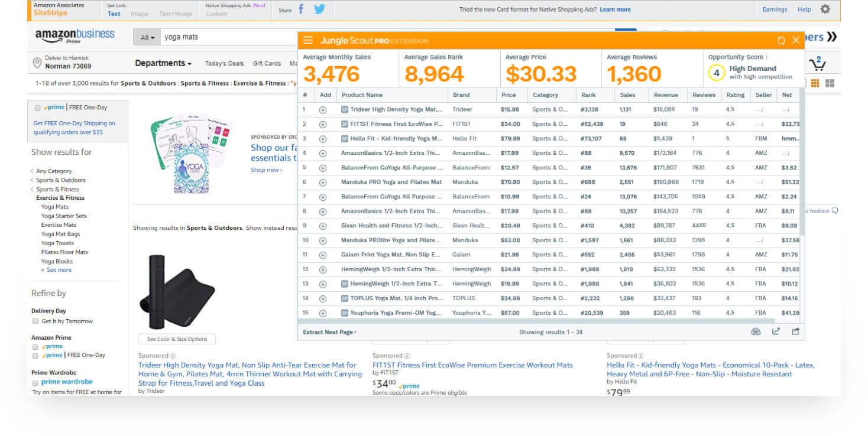Share via Facebook icon in SiteStripe

301,9
